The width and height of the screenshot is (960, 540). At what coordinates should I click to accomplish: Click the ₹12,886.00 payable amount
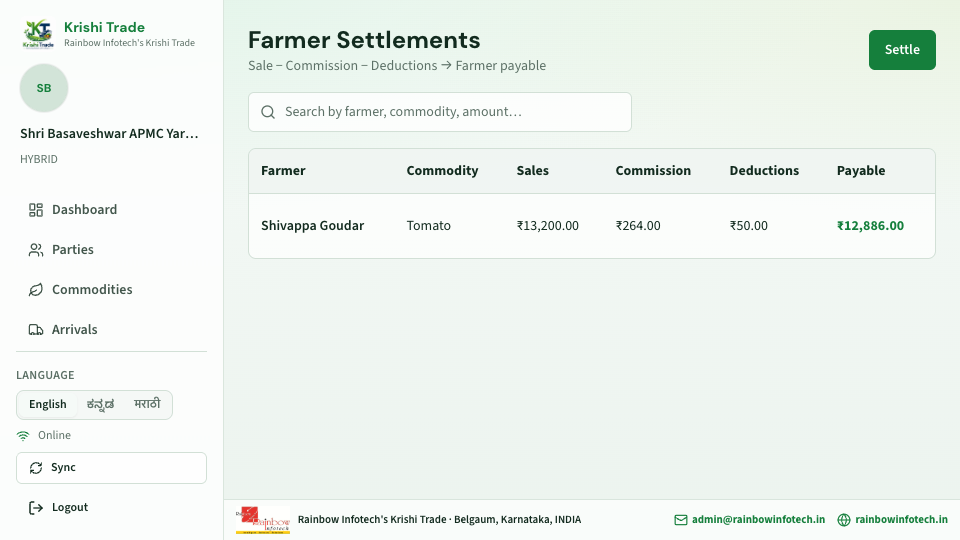pyautogui.click(x=870, y=226)
